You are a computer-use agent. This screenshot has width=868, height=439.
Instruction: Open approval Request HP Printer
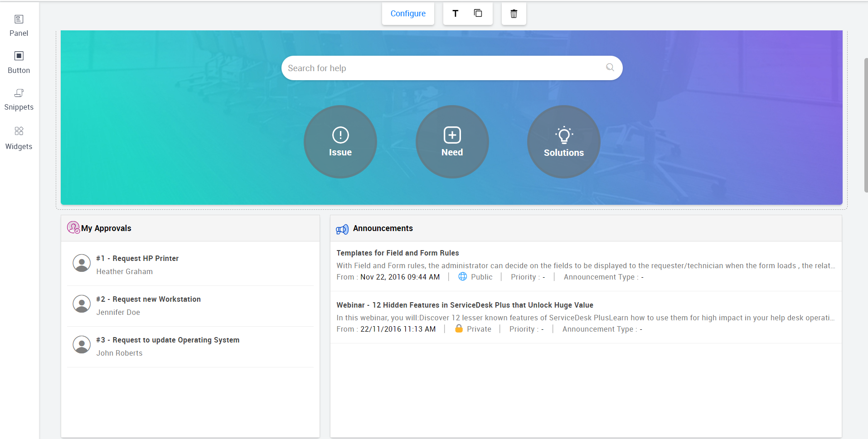point(145,258)
